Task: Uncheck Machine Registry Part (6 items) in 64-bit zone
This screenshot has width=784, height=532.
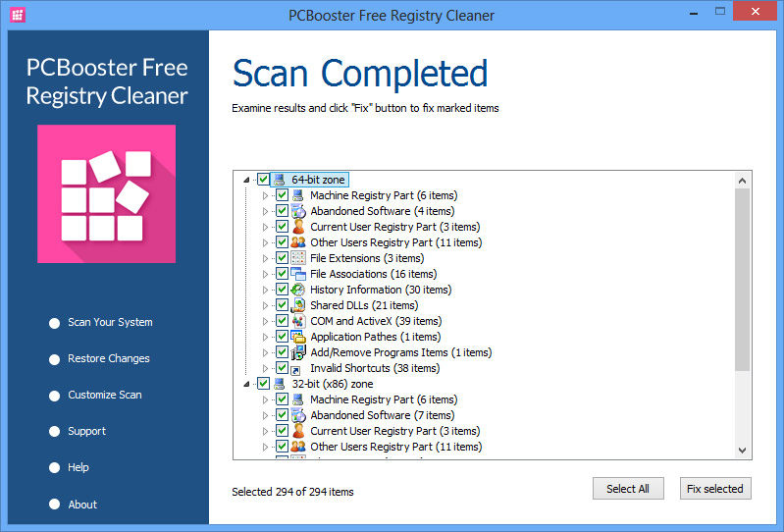Action: 282,195
